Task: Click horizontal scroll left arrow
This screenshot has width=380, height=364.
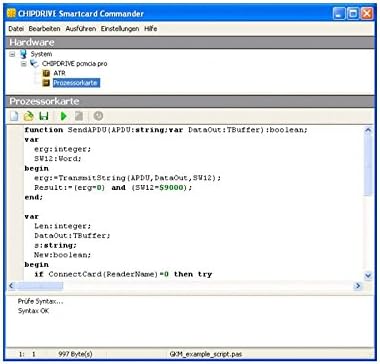Action: [x=12, y=286]
